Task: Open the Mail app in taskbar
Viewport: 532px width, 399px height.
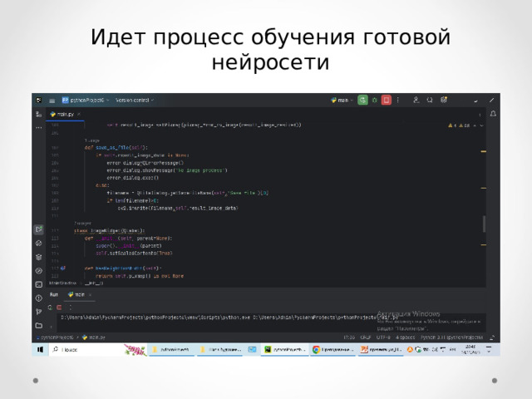Action: pos(252,349)
